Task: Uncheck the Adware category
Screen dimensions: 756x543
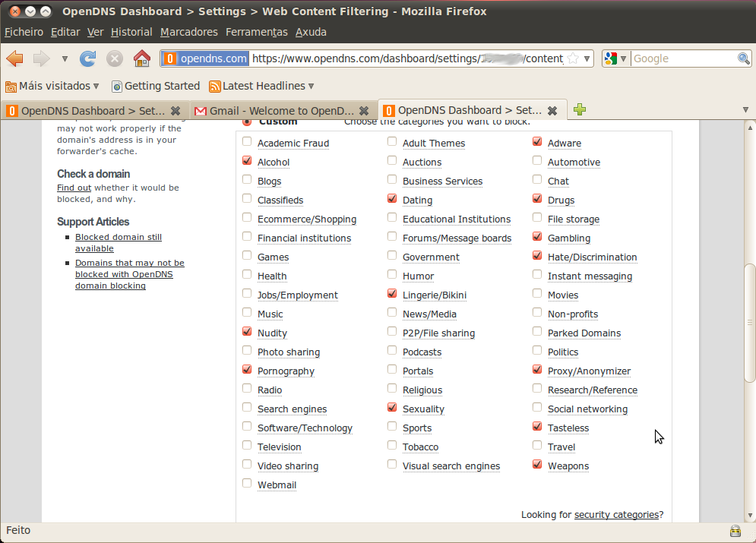Action: (537, 142)
